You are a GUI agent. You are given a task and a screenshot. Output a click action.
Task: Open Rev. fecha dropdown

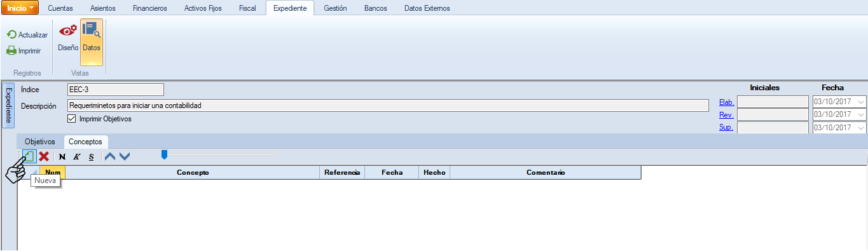pyautogui.click(x=861, y=114)
